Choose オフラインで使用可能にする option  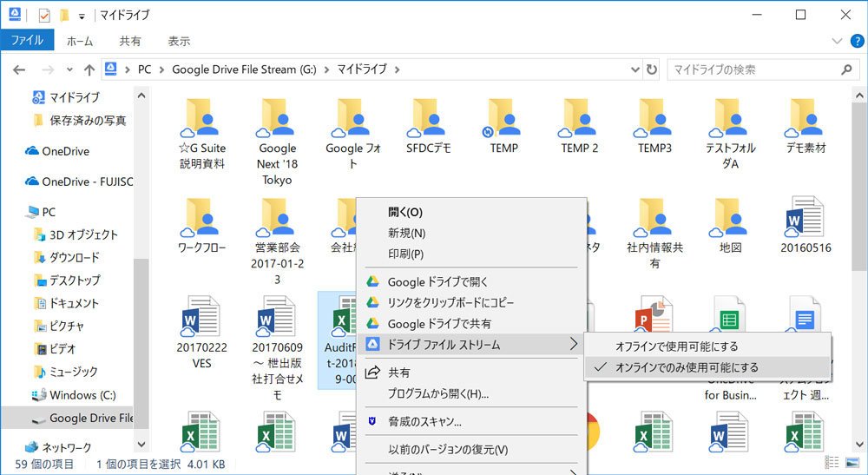(707, 346)
